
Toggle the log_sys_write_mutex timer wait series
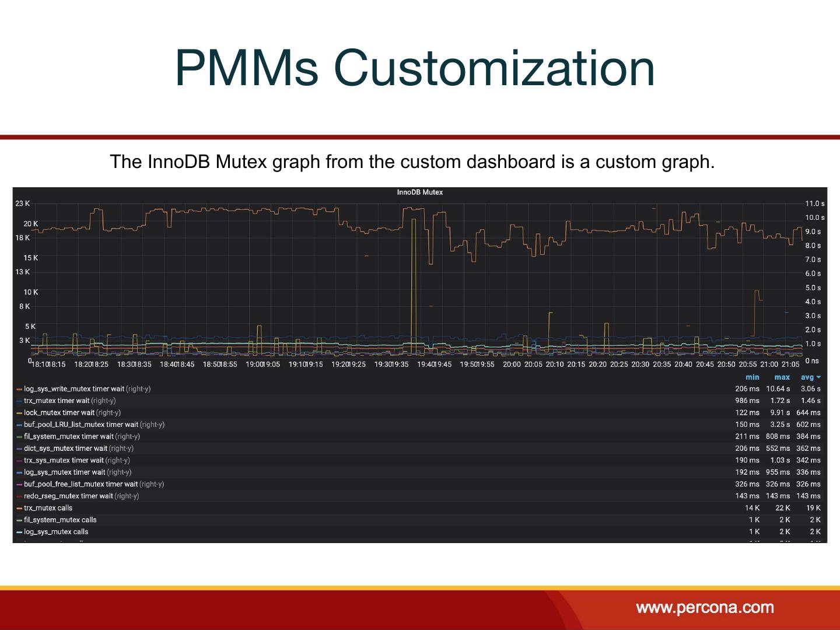pos(74,389)
